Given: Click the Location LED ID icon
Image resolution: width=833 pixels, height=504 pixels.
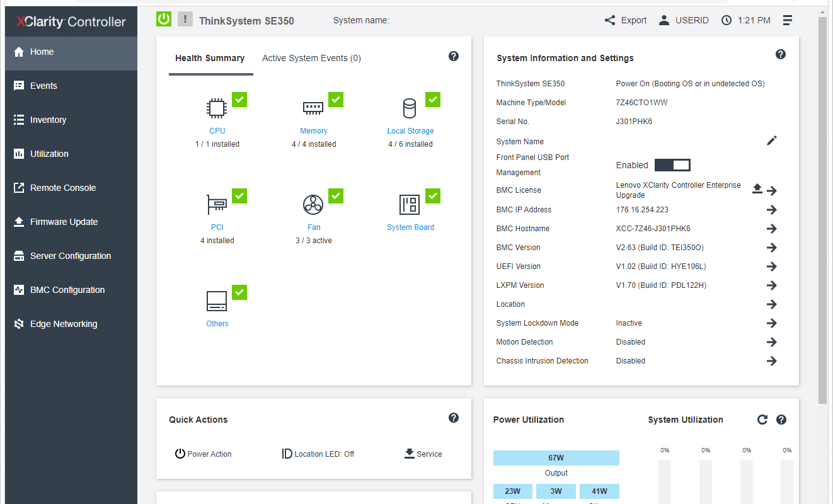Looking at the screenshot, I should pos(287,454).
